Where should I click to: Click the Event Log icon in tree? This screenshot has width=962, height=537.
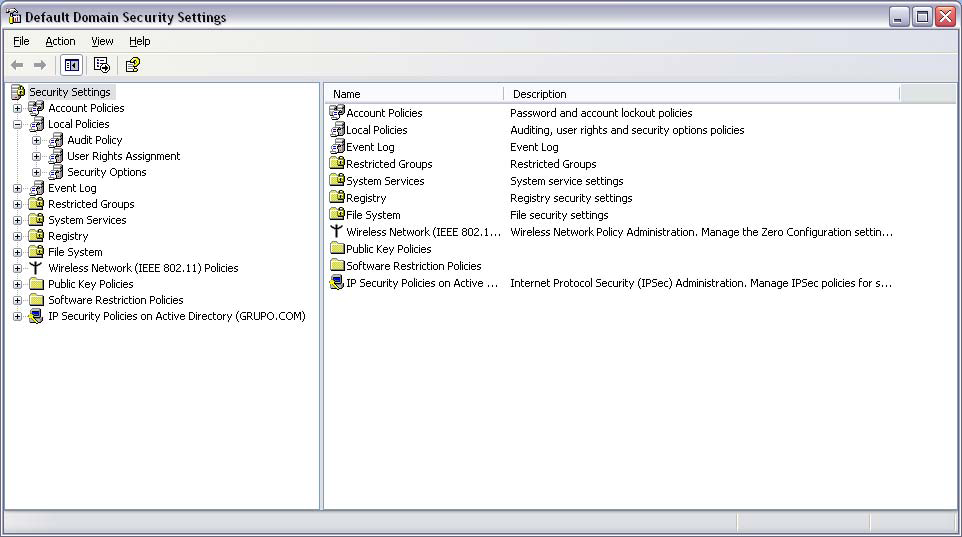tap(37, 188)
